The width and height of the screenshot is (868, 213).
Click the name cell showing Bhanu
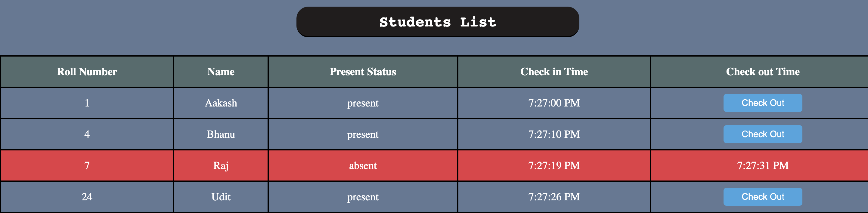(x=221, y=134)
